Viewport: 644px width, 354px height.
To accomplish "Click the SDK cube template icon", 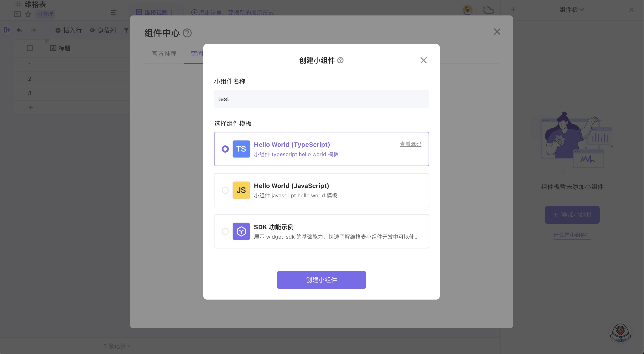I will 241,231.
